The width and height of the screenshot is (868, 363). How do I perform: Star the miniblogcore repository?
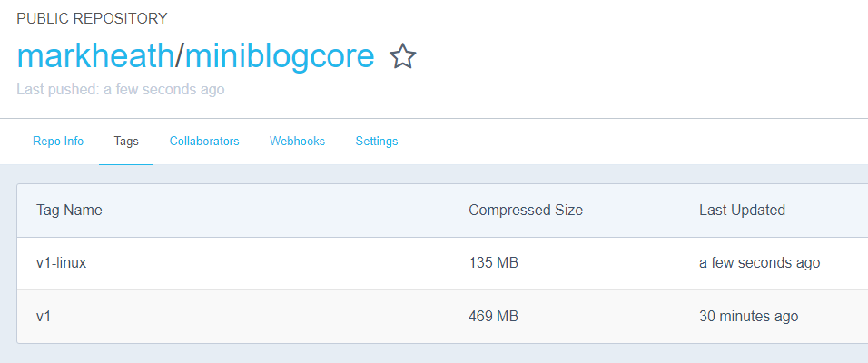pyautogui.click(x=403, y=57)
